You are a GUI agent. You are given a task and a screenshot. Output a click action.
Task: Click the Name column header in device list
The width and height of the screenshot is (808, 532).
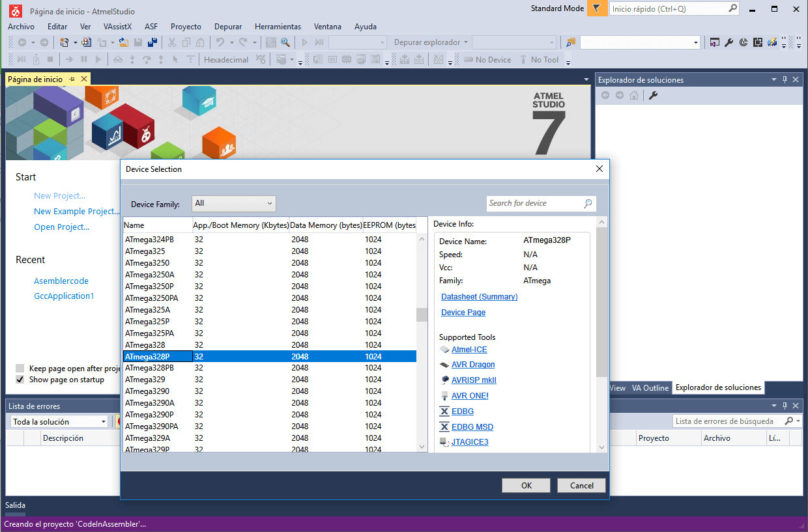157,225
